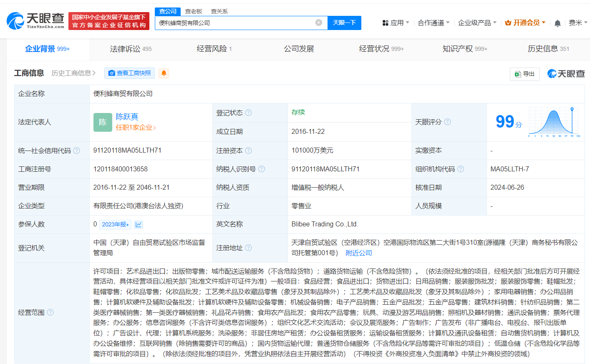Image resolution: width=590 pixels, height=364 pixels.
Task: Click the clear (X) icon in search box
Action: [319, 23]
